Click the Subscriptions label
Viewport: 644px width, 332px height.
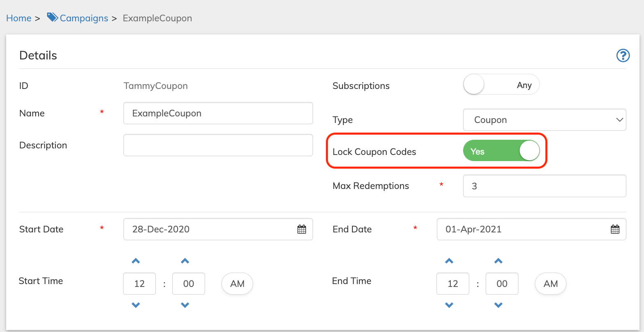(x=361, y=86)
